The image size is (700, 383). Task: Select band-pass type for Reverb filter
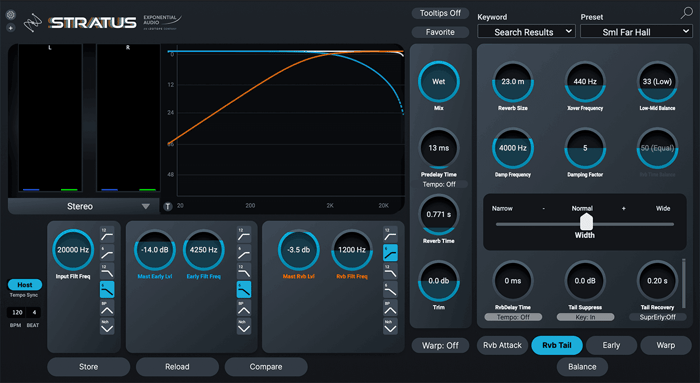pyautogui.click(x=390, y=308)
